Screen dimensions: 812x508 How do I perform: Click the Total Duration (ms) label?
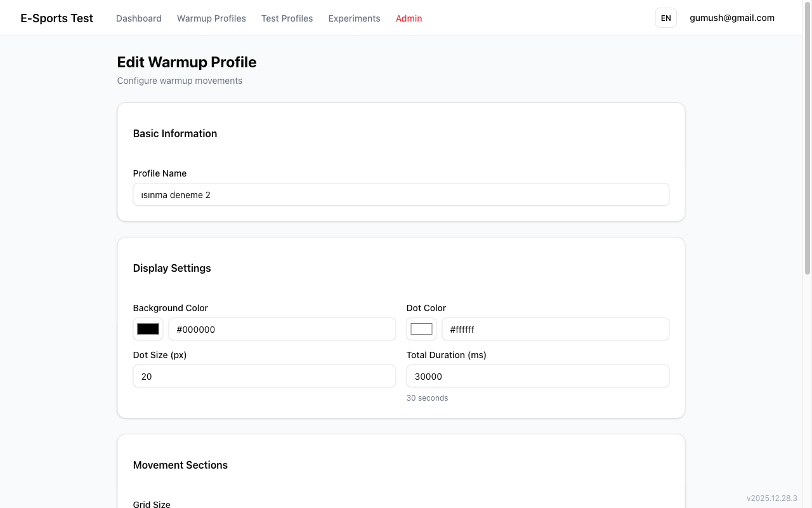point(446,355)
